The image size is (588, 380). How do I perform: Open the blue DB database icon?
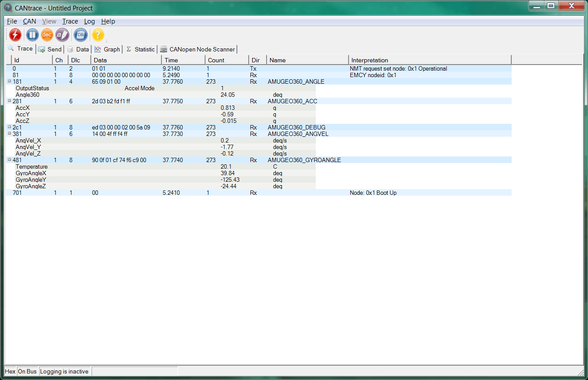[x=81, y=35]
